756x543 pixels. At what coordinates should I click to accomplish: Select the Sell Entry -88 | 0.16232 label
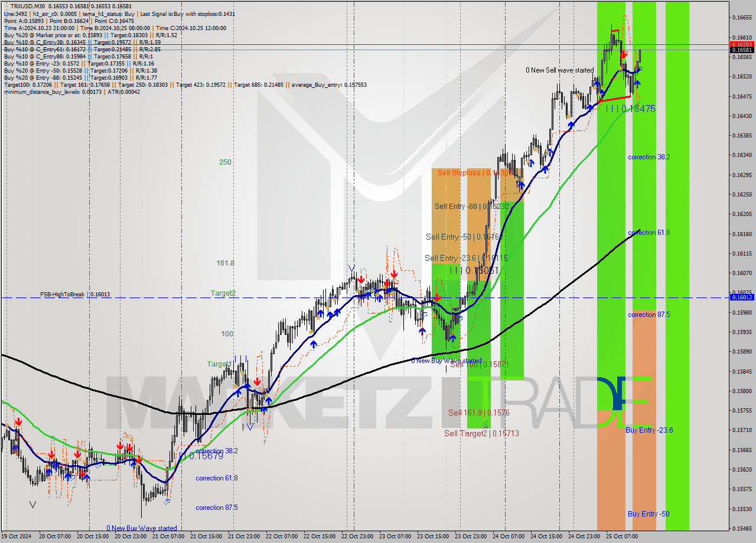click(471, 206)
